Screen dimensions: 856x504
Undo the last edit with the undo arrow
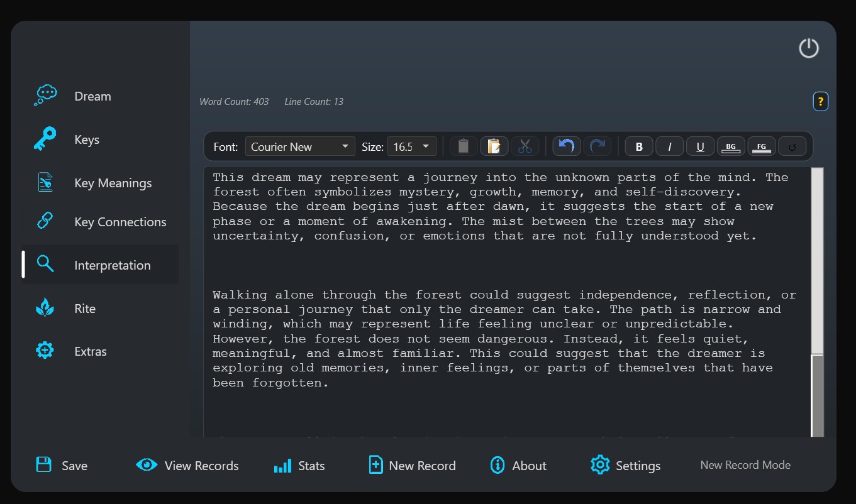567,146
